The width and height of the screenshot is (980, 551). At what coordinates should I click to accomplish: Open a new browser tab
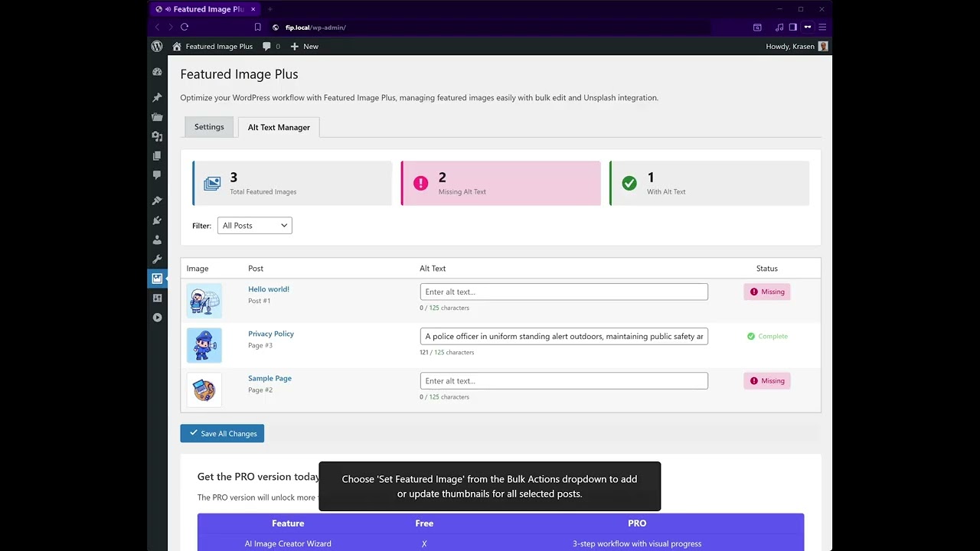pyautogui.click(x=269, y=9)
